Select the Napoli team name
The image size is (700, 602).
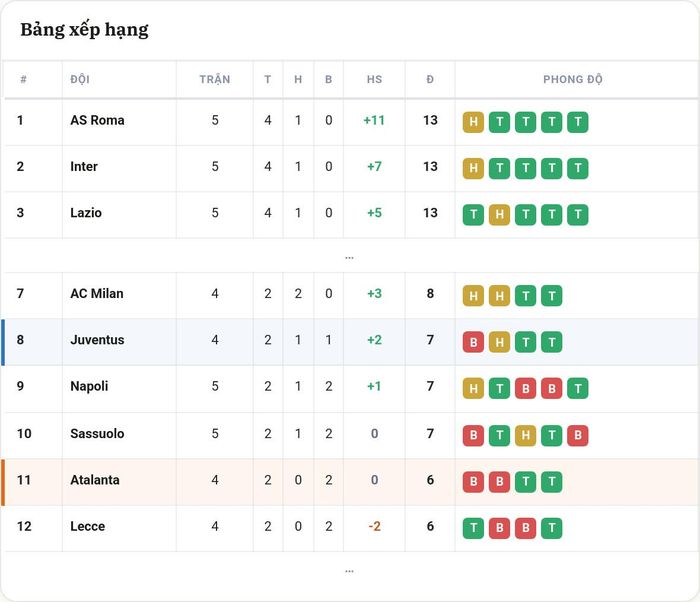(x=89, y=386)
